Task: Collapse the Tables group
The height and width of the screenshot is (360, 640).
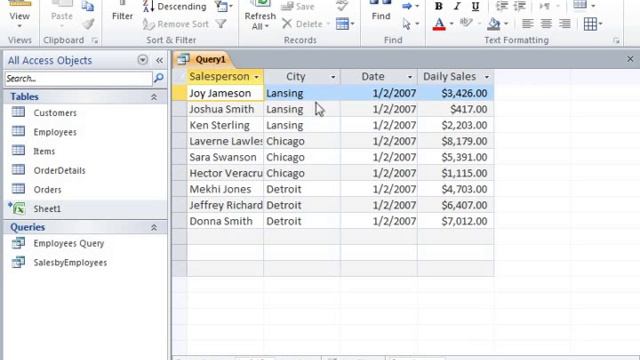Action: (x=154, y=97)
